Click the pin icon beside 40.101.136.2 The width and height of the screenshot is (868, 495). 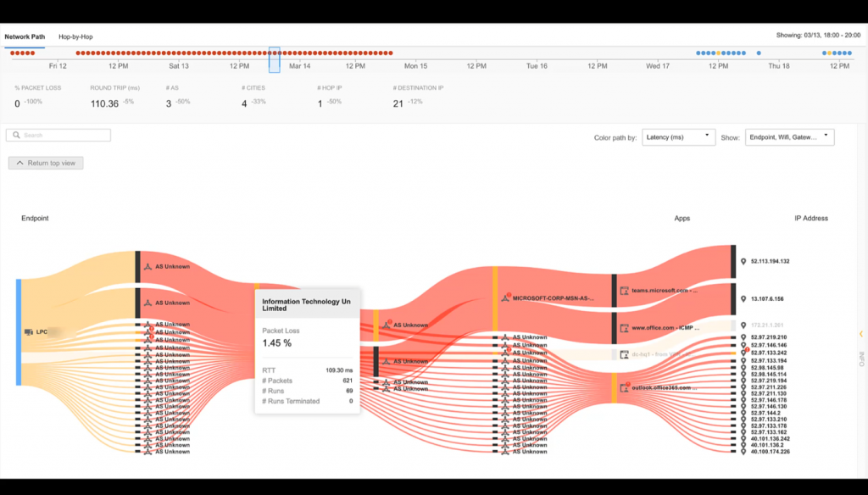[743, 445]
